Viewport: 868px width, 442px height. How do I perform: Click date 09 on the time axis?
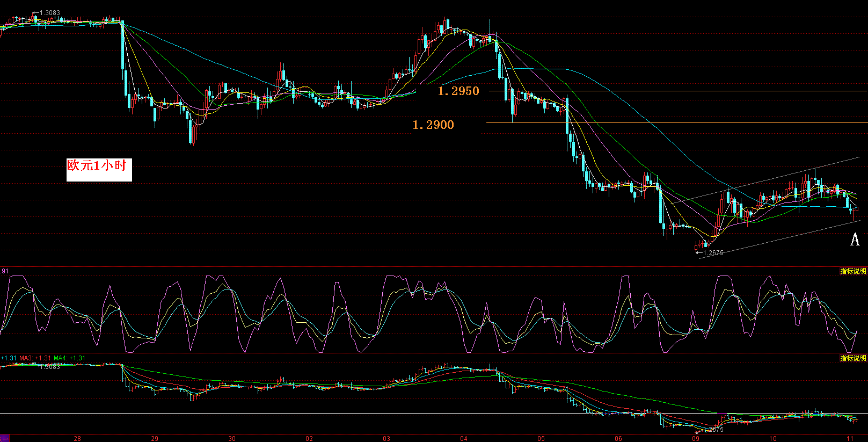point(696,438)
